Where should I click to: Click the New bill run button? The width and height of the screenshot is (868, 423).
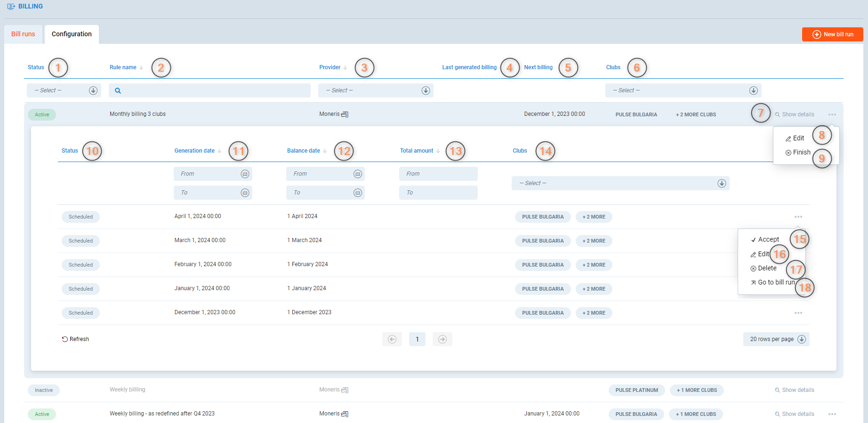832,34
